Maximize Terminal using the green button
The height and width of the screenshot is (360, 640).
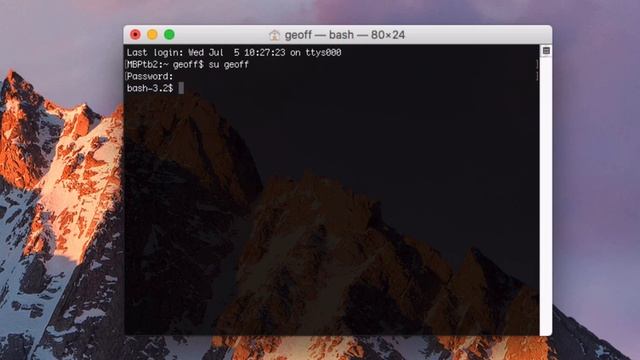click(x=169, y=35)
